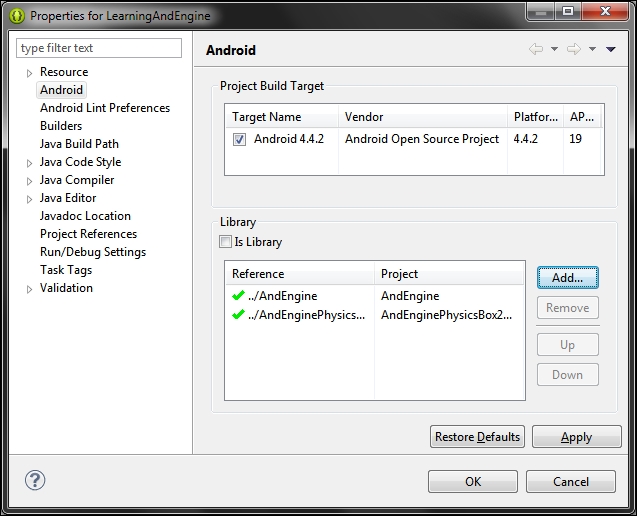Maximize the Properties window

click(x=568, y=11)
